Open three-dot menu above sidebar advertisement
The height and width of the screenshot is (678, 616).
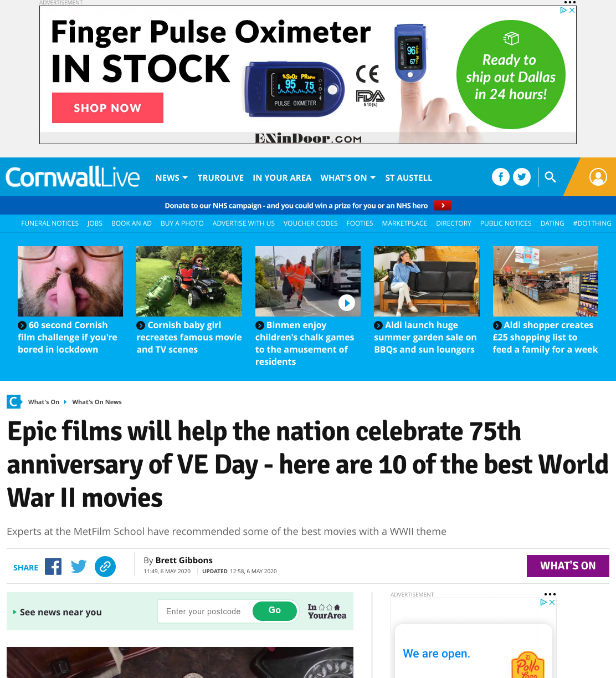550,594
